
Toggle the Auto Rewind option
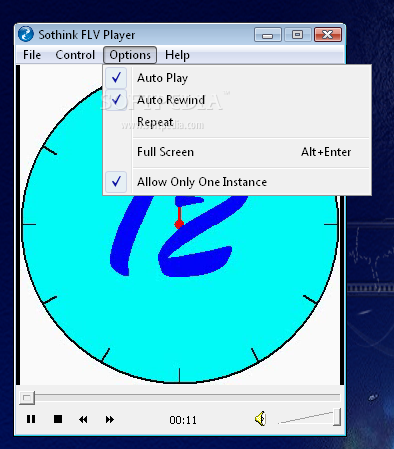click(237, 100)
